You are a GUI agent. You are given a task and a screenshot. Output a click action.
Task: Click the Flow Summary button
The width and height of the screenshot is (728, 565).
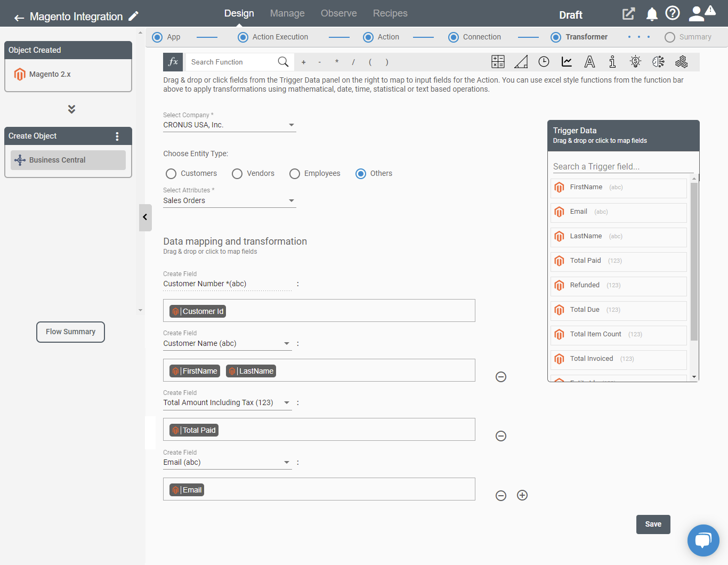(70, 332)
